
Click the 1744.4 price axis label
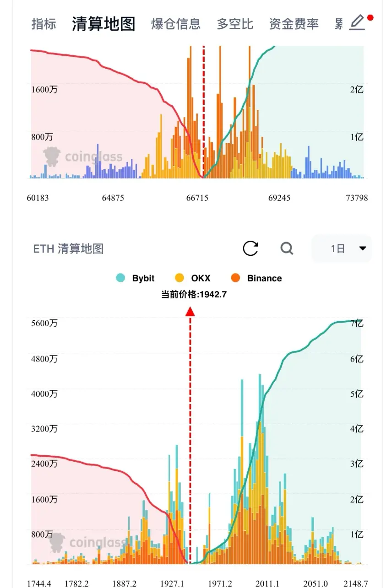tap(39, 583)
